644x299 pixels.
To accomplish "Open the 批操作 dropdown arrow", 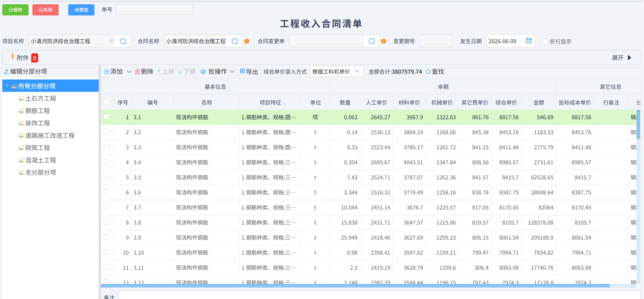I will point(232,72).
